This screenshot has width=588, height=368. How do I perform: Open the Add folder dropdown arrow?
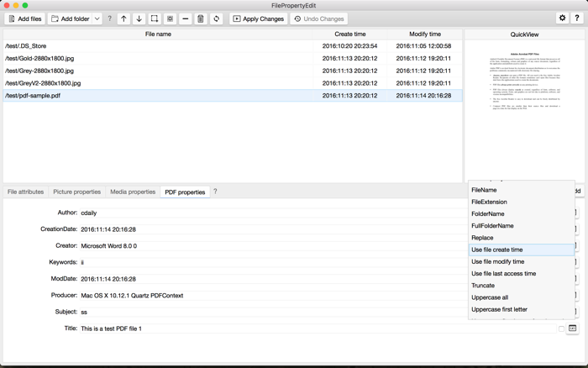(x=97, y=18)
